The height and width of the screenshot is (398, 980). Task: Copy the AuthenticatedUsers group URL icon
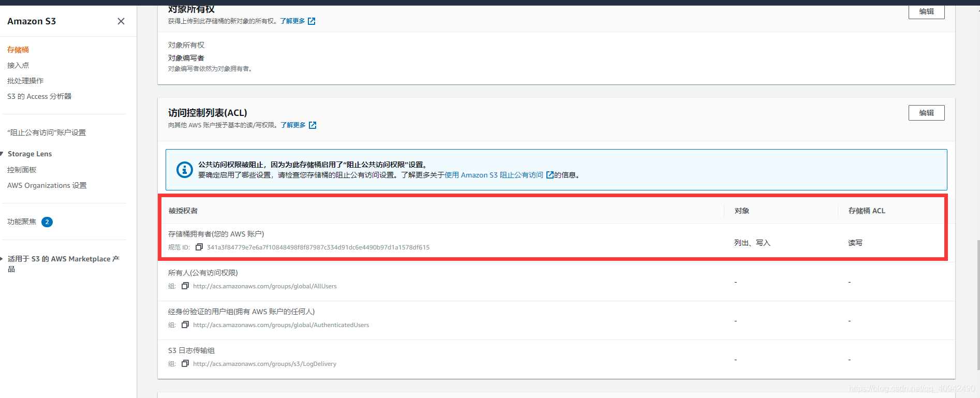pyautogui.click(x=185, y=325)
